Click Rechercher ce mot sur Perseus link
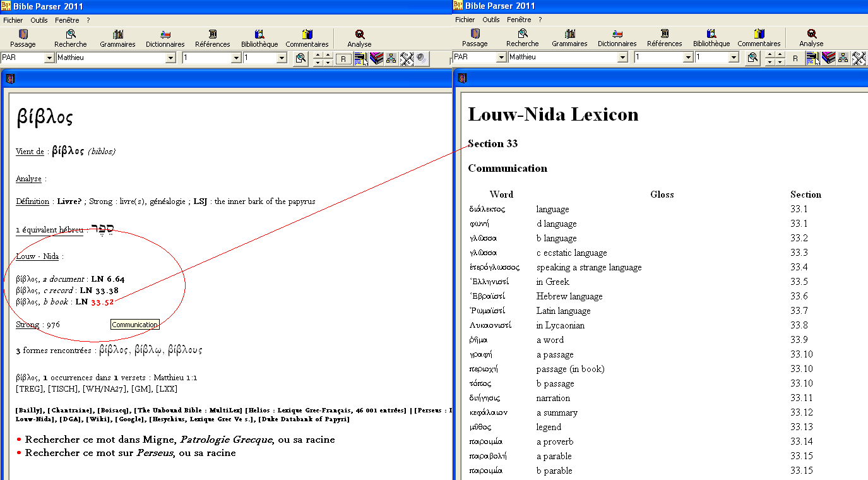The width and height of the screenshot is (868, 480). coord(130,453)
